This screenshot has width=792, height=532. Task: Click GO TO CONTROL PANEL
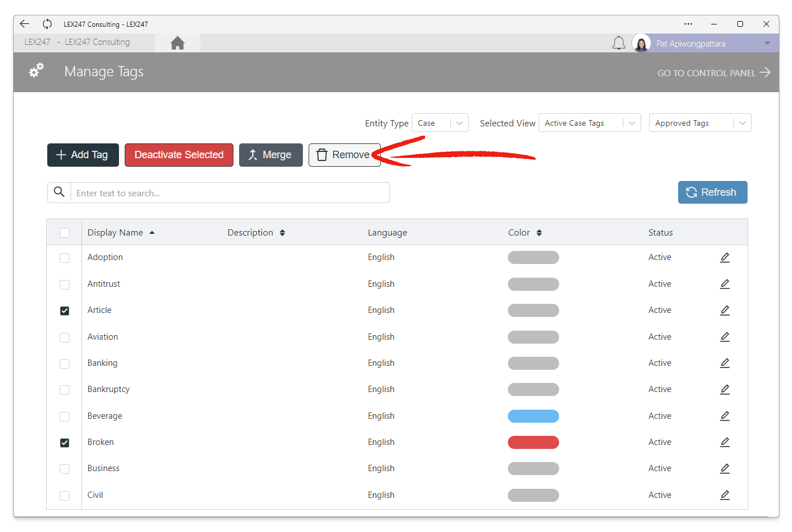(706, 73)
